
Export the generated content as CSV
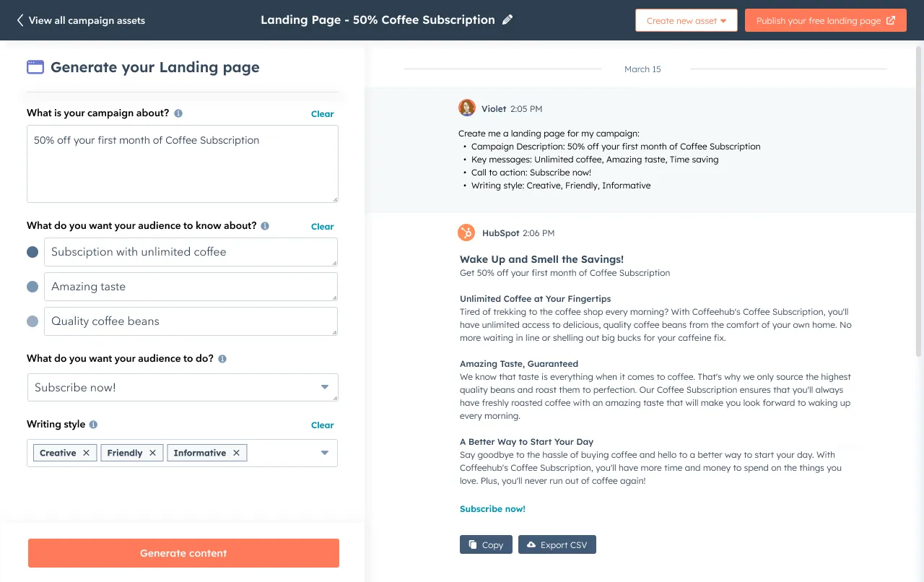(557, 544)
